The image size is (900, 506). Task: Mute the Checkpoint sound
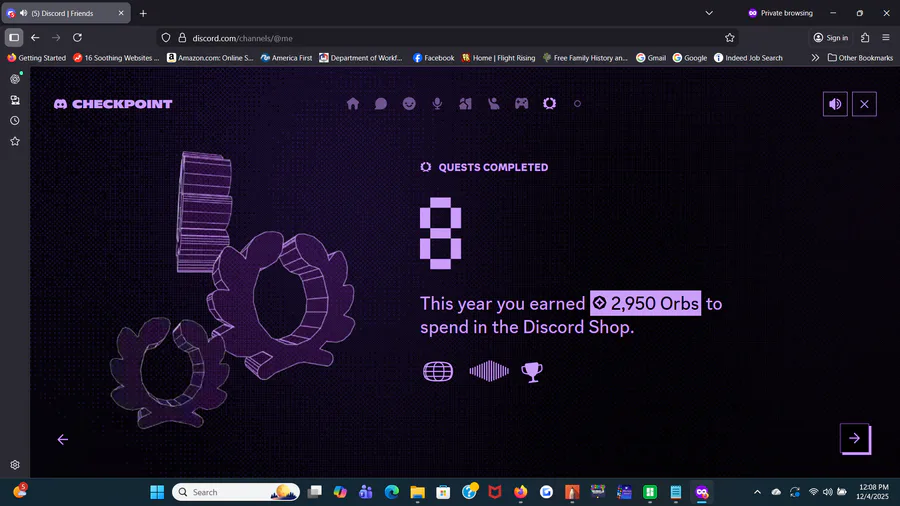click(x=835, y=104)
